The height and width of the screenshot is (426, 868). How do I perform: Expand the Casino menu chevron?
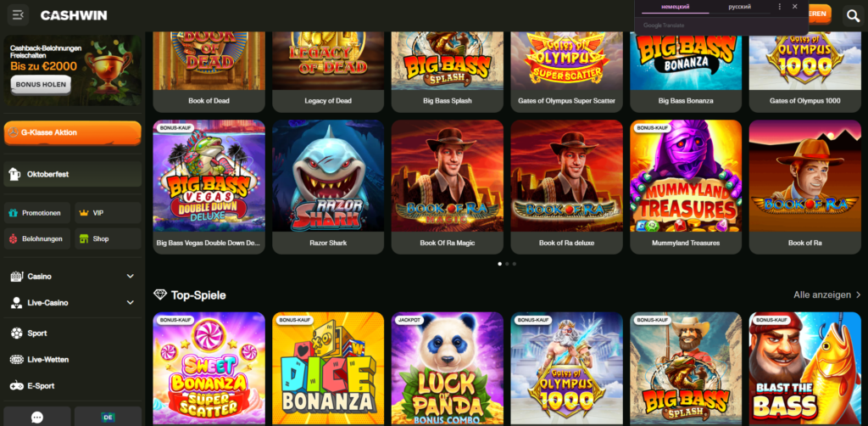[x=130, y=277]
